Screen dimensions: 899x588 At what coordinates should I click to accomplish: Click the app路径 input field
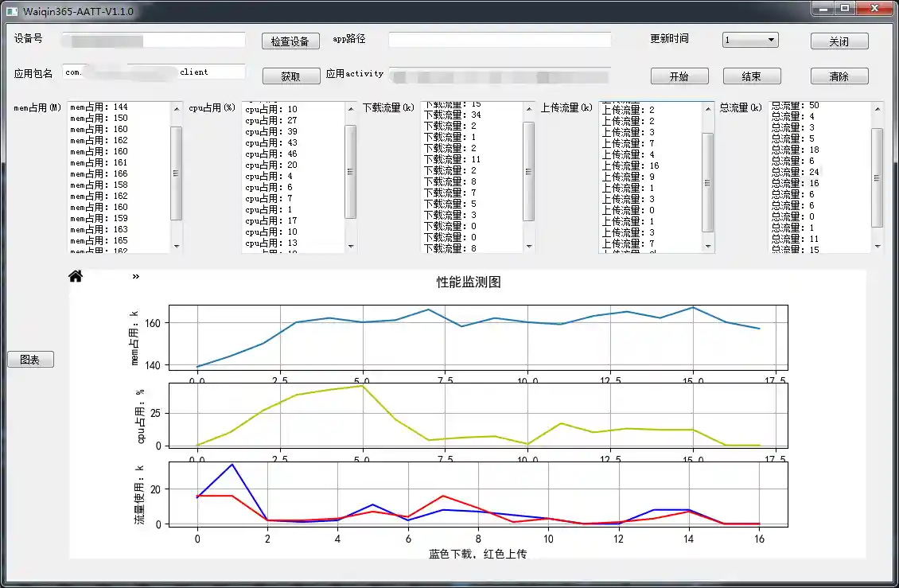click(500, 40)
